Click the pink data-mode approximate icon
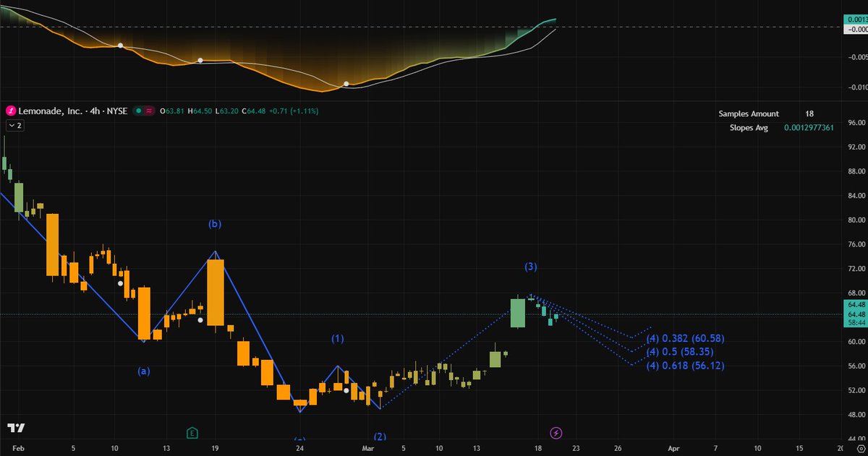868x456 pixels. [x=150, y=111]
